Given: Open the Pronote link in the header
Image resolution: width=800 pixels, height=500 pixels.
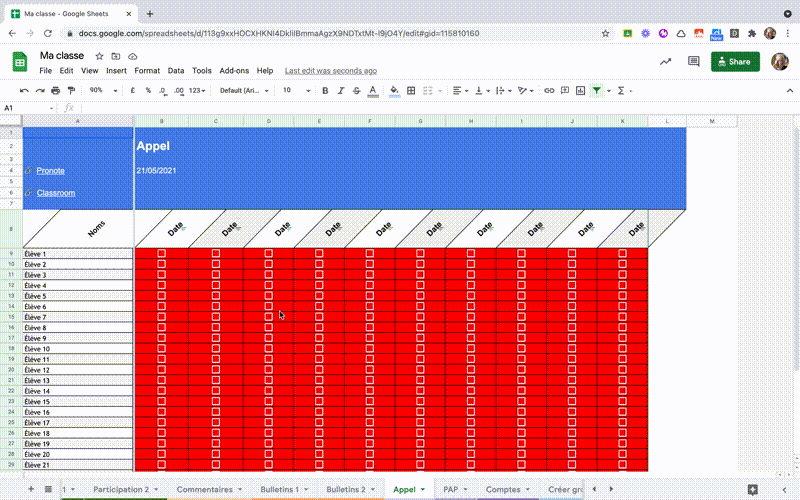Looking at the screenshot, I should [51, 170].
